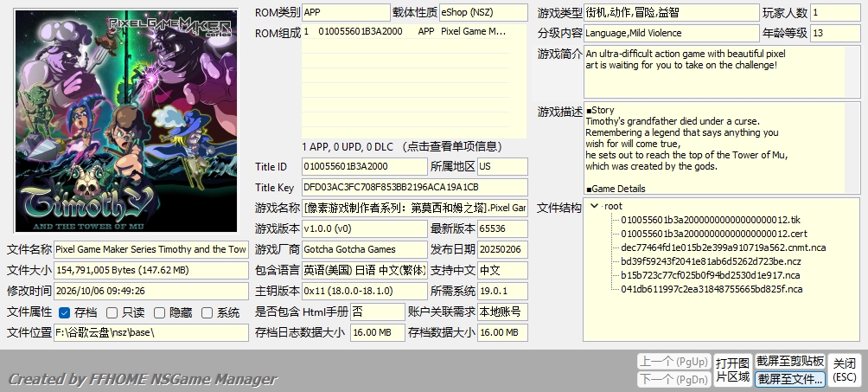Click the 玩家人数 field showing 1
This screenshot has height=392, width=868.
click(x=835, y=12)
